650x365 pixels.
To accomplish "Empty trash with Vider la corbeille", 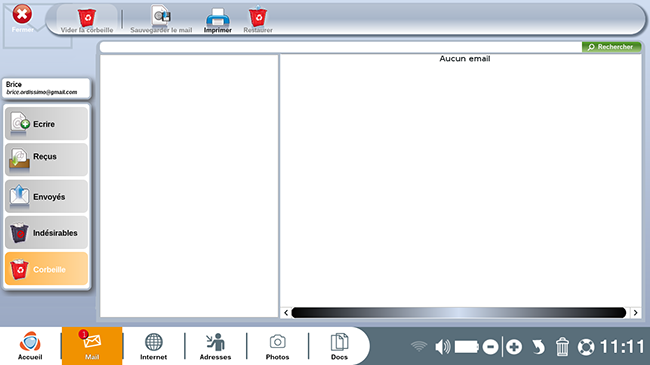I will [87, 20].
